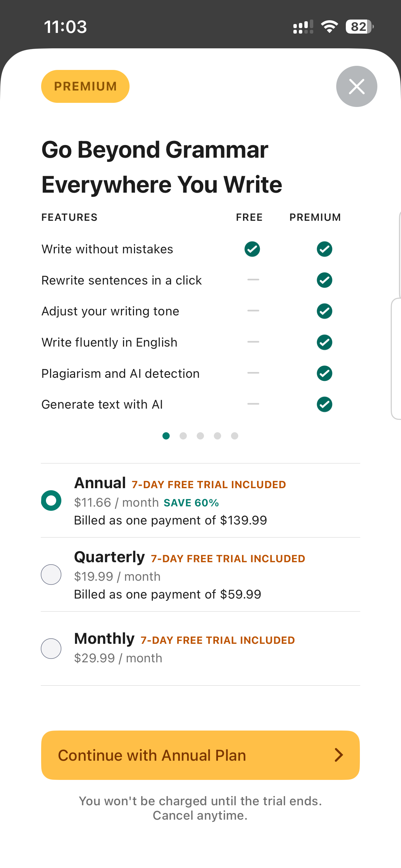Tap Premium checkmark for Write without mistakes
This screenshot has width=401, height=868.
click(x=324, y=249)
